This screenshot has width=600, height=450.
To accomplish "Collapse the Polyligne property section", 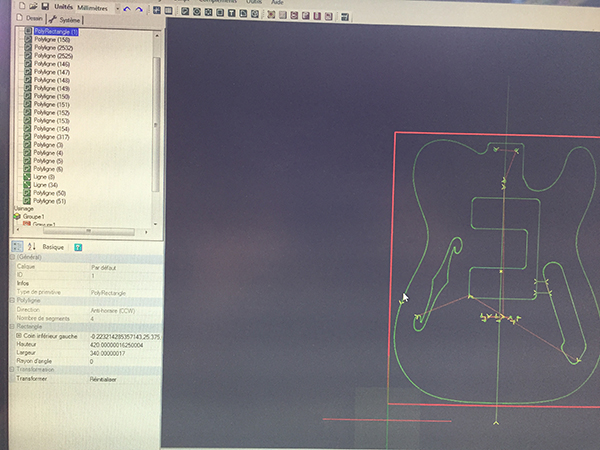I will tap(12, 300).
